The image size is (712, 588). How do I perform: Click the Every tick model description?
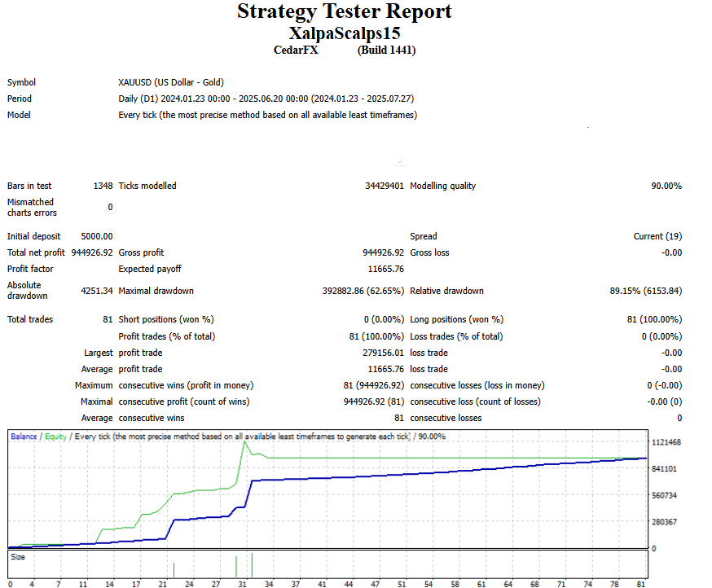click(x=268, y=115)
